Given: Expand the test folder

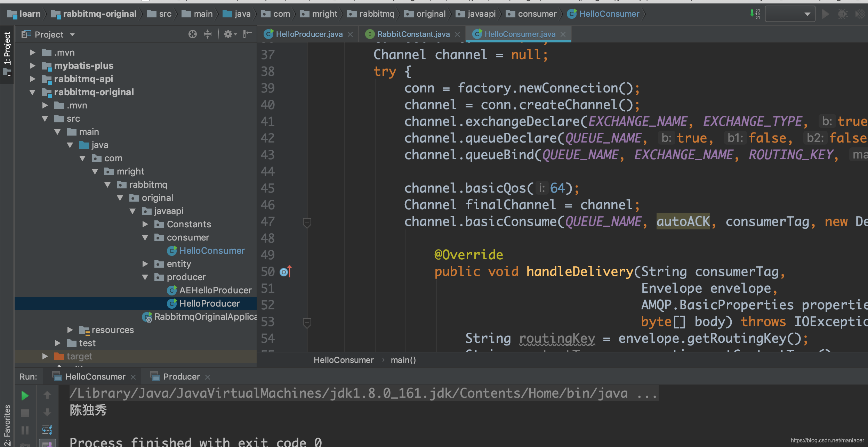Looking at the screenshot, I should [57, 343].
